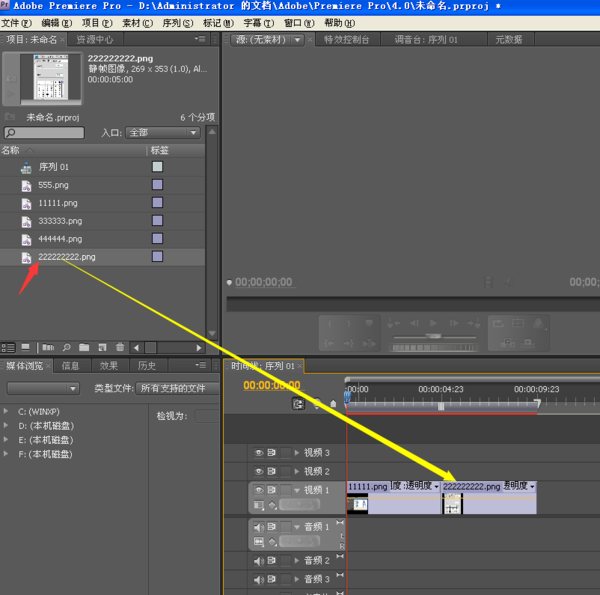Toggle visibility of 视频 2 track

pyautogui.click(x=259, y=471)
